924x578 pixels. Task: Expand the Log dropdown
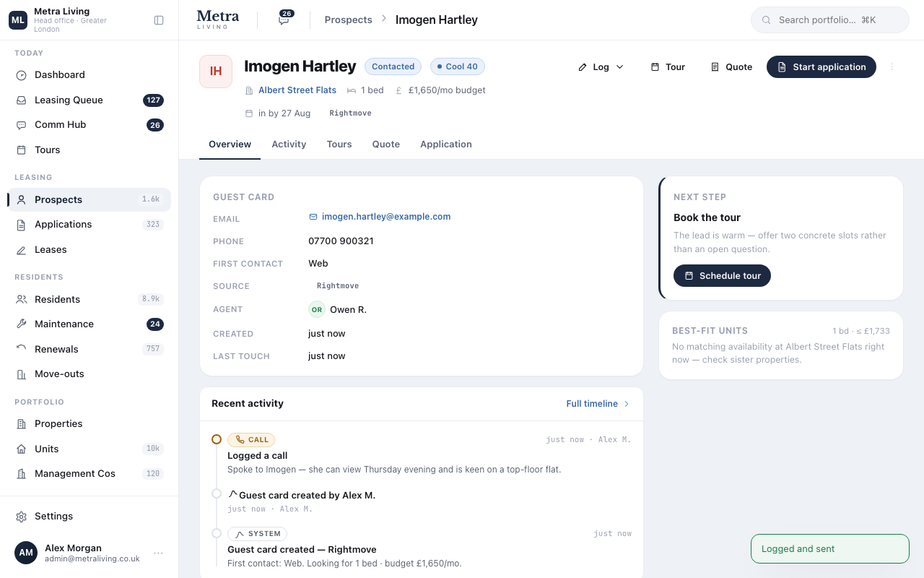(601, 66)
